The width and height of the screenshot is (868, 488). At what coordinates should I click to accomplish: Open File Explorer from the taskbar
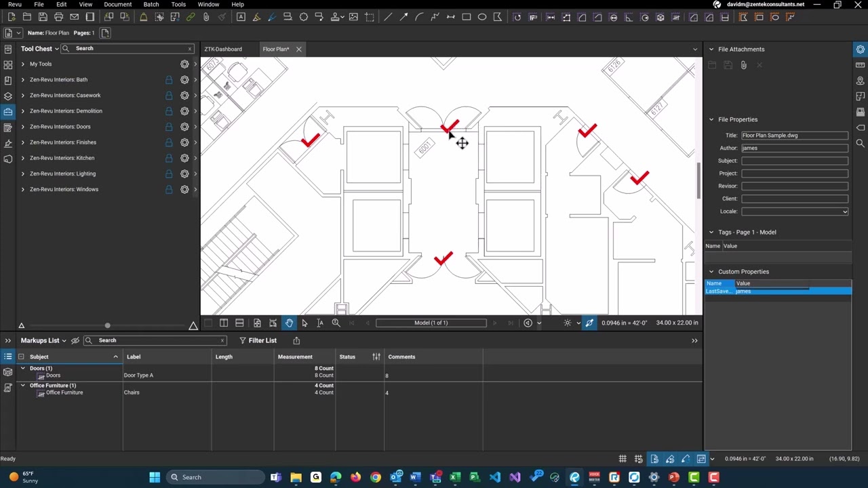pyautogui.click(x=296, y=477)
